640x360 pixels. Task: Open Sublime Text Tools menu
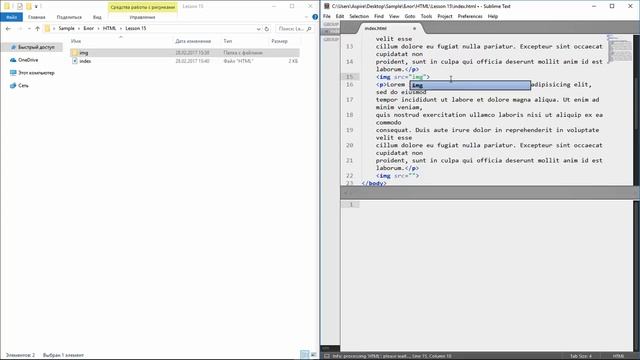[x=426, y=16]
